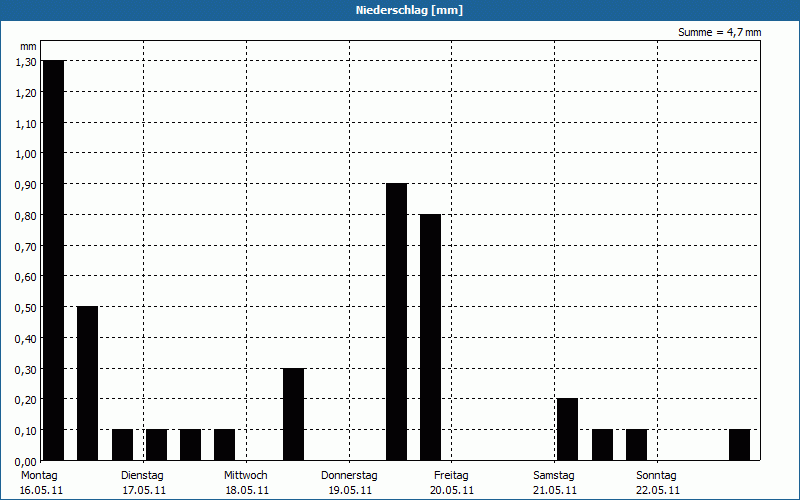Image resolution: width=800 pixels, height=500 pixels.
Task: Click the date 18.05.11
Action: click(x=247, y=491)
